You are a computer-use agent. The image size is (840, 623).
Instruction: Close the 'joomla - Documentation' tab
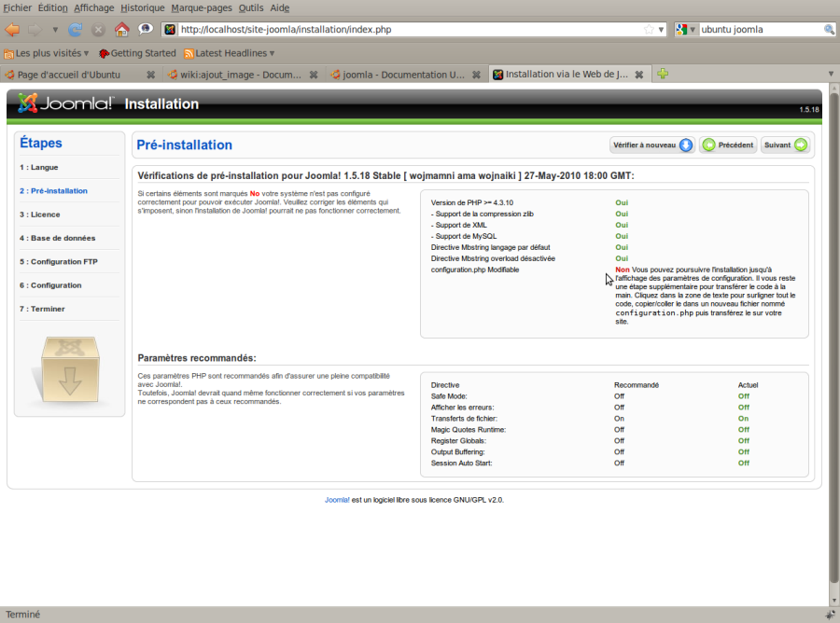[476, 75]
